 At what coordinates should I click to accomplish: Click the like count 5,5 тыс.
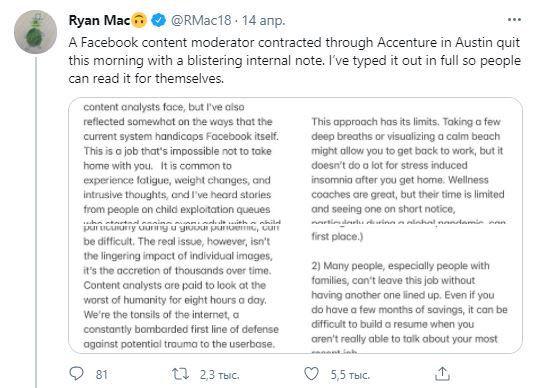pyautogui.click(x=350, y=375)
